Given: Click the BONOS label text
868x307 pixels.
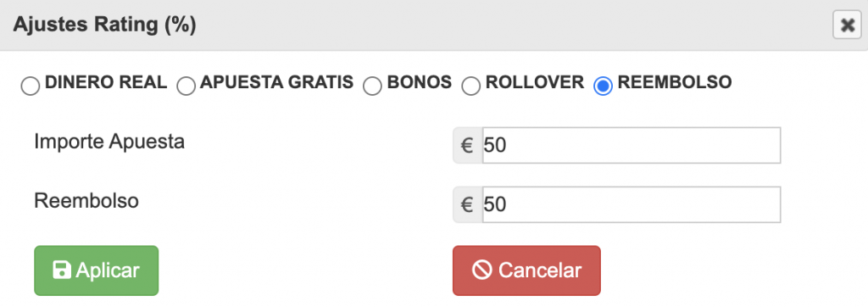Looking at the screenshot, I should pyautogui.click(x=419, y=82).
